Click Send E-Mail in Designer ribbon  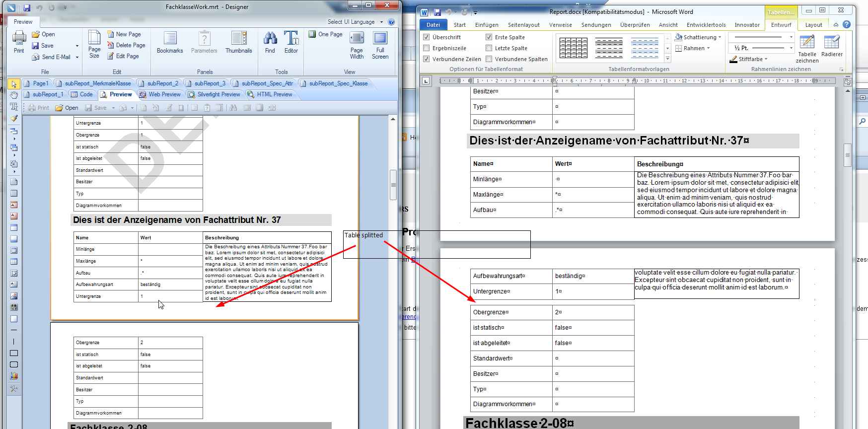pyautogui.click(x=52, y=57)
